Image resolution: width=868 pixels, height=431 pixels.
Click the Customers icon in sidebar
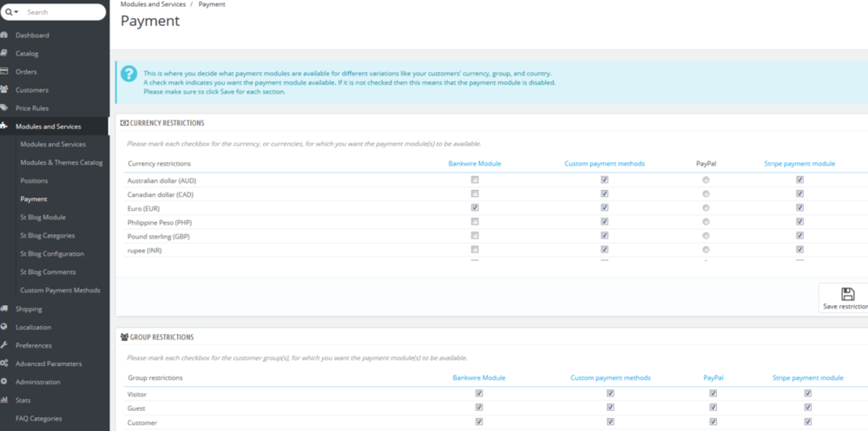5,90
